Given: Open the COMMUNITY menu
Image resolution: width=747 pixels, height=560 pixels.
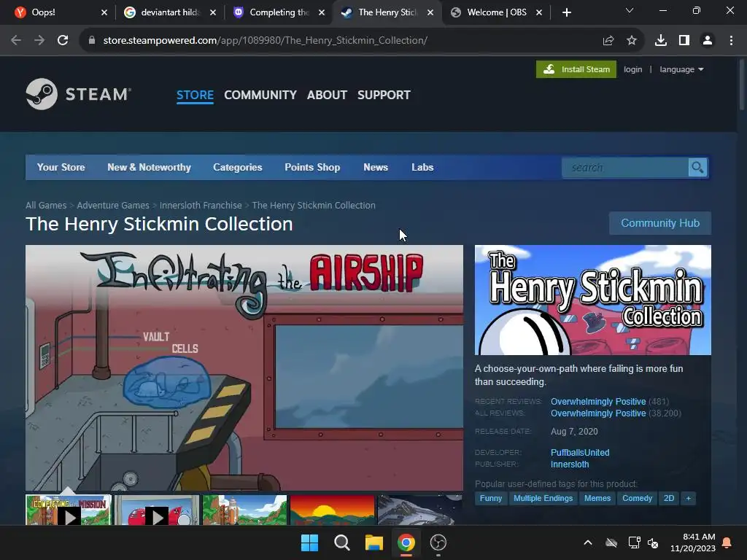Looking at the screenshot, I should tap(260, 95).
